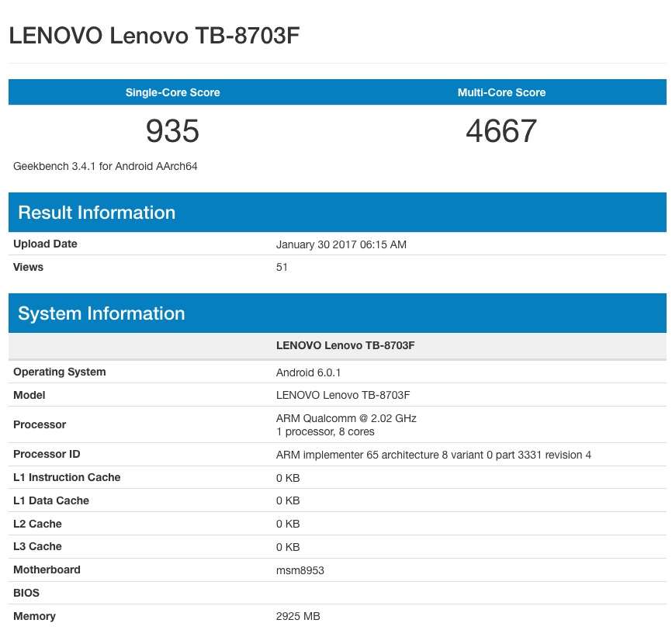Select the L2 Cache 0 KB value
Viewport: 672px width, 637px height.
[288, 524]
